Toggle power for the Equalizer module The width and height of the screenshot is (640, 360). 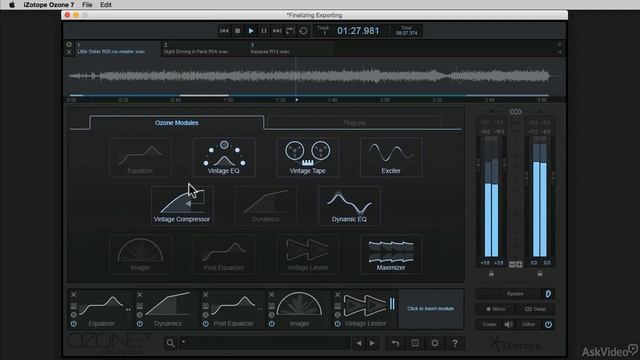coord(74,324)
